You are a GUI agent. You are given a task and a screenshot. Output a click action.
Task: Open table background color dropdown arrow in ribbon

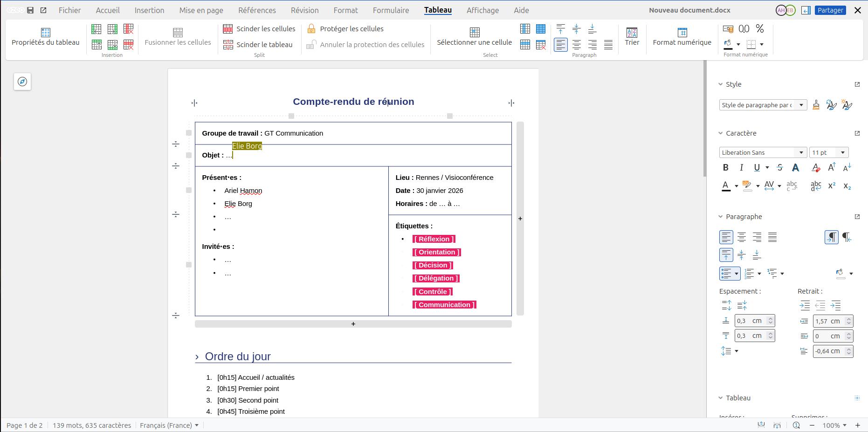pos(738,45)
